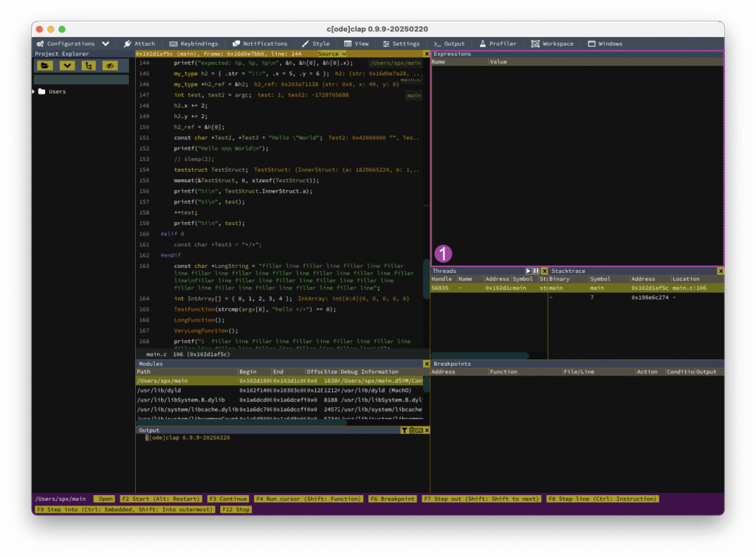Click Attach in the top menu bar
756x557 pixels.
[x=140, y=44]
